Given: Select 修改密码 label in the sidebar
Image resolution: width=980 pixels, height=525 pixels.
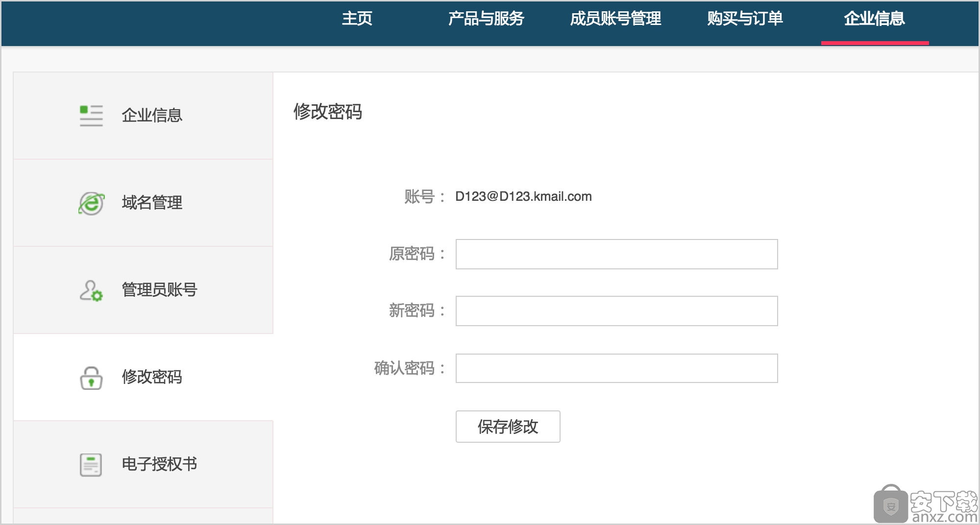Looking at the screenshot, I should click(152, 377).
